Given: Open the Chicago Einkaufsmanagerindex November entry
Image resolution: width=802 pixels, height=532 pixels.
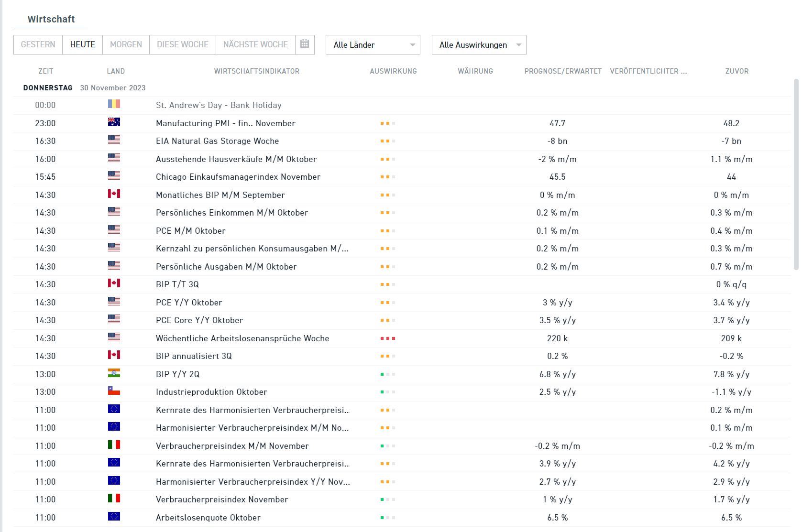Looking at the screenshot, I should point(238,177).
